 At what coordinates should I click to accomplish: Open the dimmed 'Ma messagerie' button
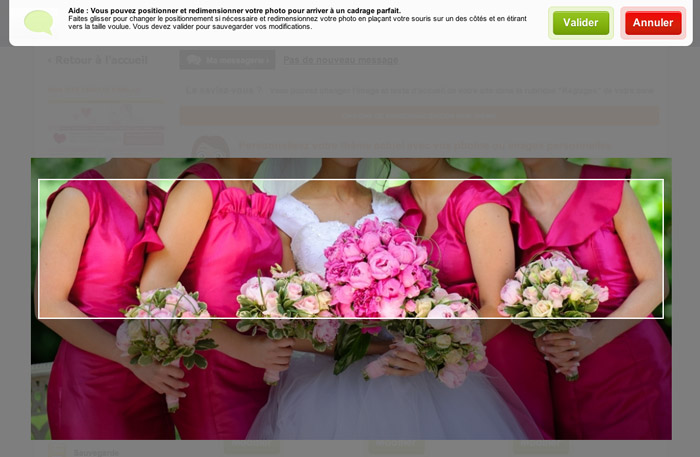[x=227, y=60]
